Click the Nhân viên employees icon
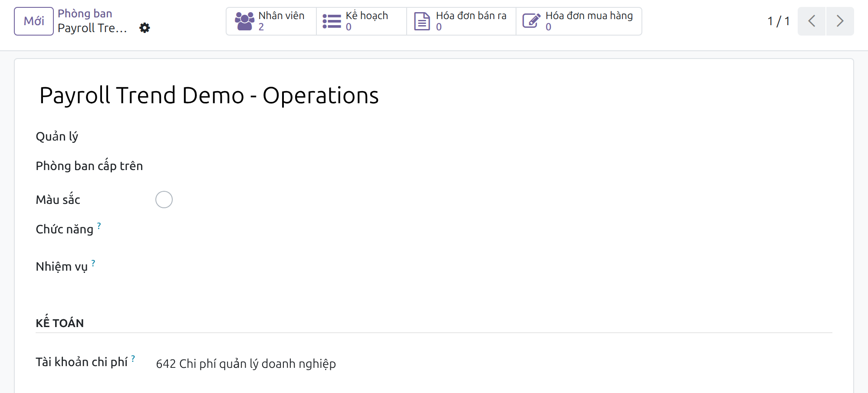 (x=244, y=21)
